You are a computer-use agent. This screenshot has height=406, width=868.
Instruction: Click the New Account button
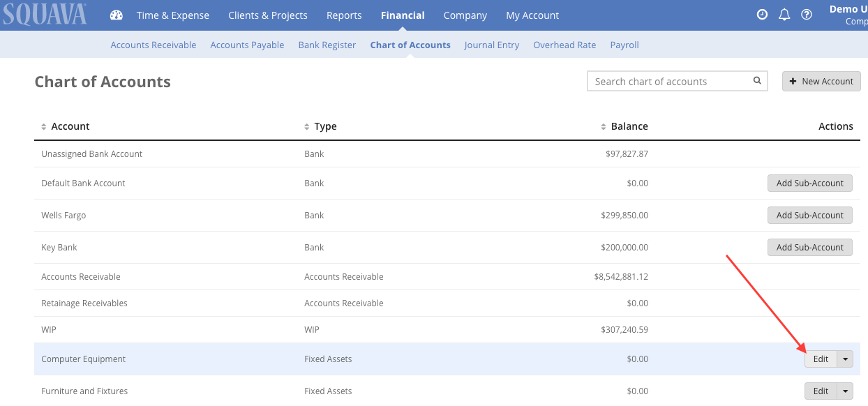coord(821,81)
